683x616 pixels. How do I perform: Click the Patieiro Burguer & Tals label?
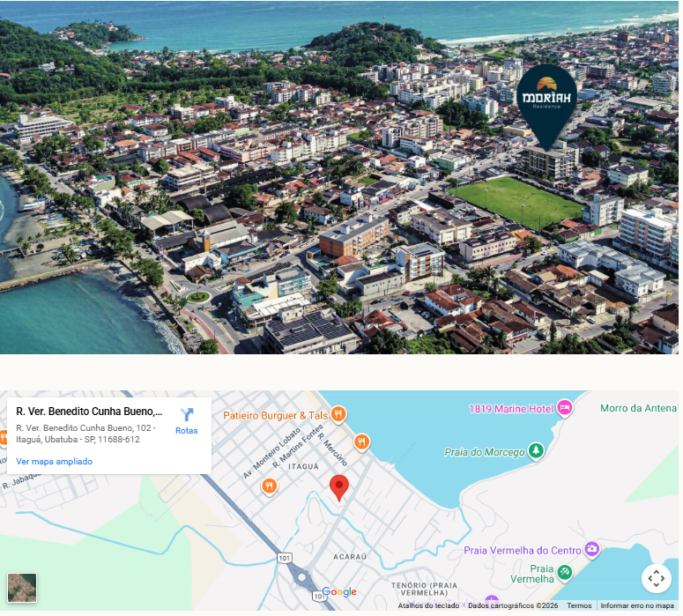pyautogui.click(x=275, y=415)
